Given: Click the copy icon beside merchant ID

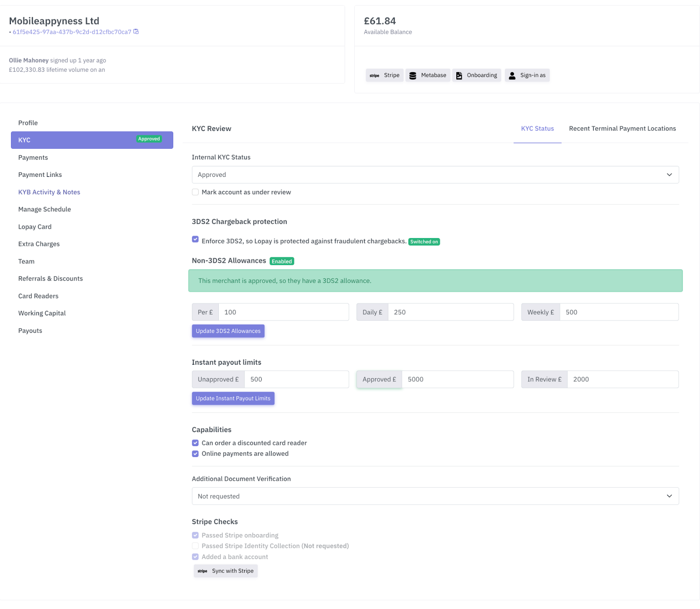Looking at the screenshot, I should [x=136, y=32].
